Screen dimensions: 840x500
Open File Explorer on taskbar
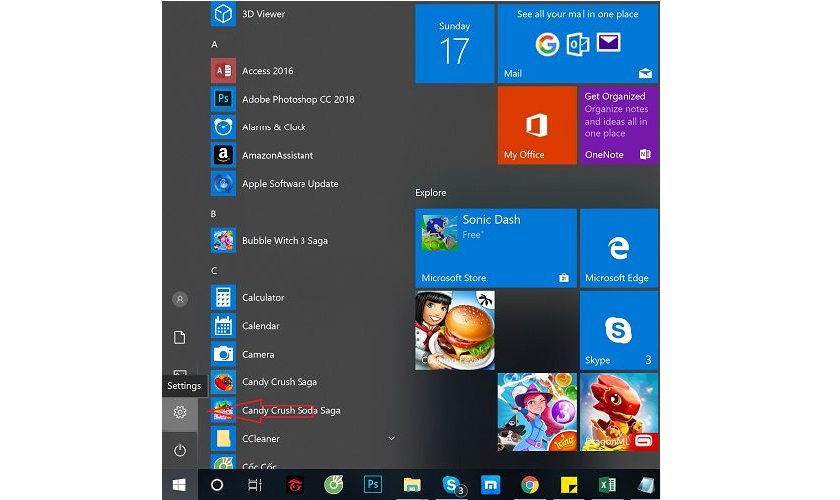tap(412, 485)
